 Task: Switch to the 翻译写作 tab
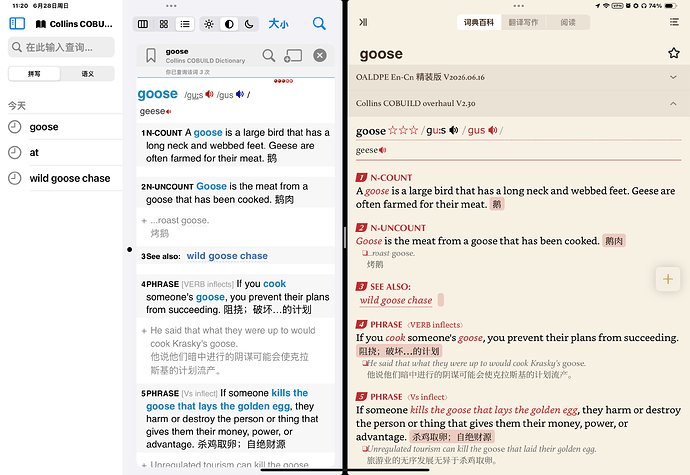click(523, 22)
